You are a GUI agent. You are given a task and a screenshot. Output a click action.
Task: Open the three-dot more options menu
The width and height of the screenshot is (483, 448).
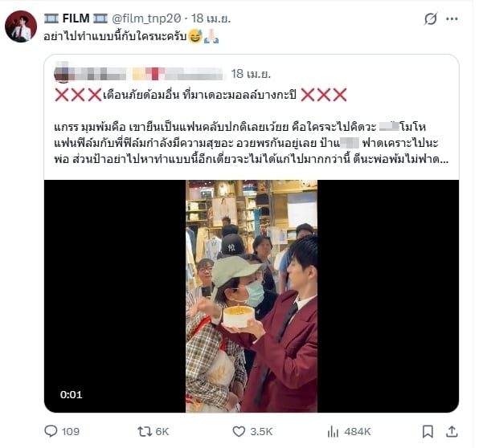(452, 18)
